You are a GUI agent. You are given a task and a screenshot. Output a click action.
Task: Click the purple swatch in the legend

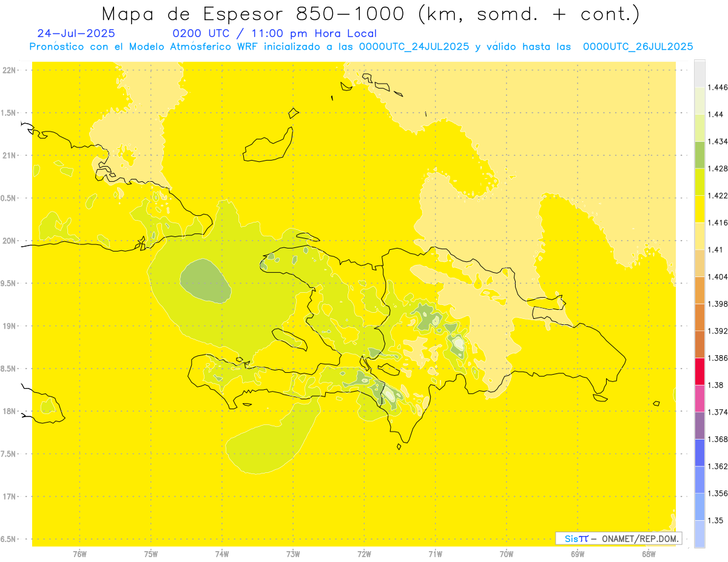point(699,425)
